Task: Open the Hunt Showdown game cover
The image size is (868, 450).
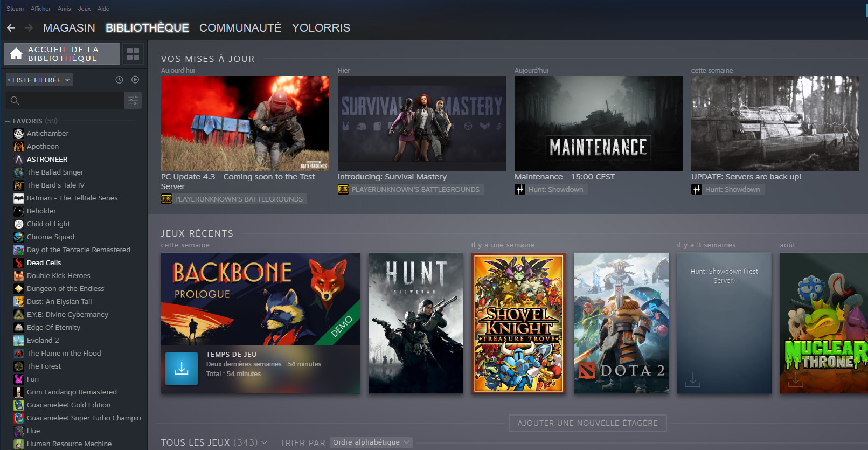Action: tap(415, 323)
